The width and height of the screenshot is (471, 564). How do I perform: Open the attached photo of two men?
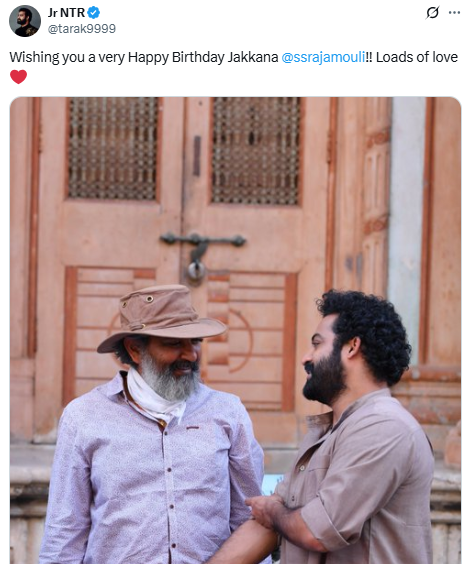point(235,330)
